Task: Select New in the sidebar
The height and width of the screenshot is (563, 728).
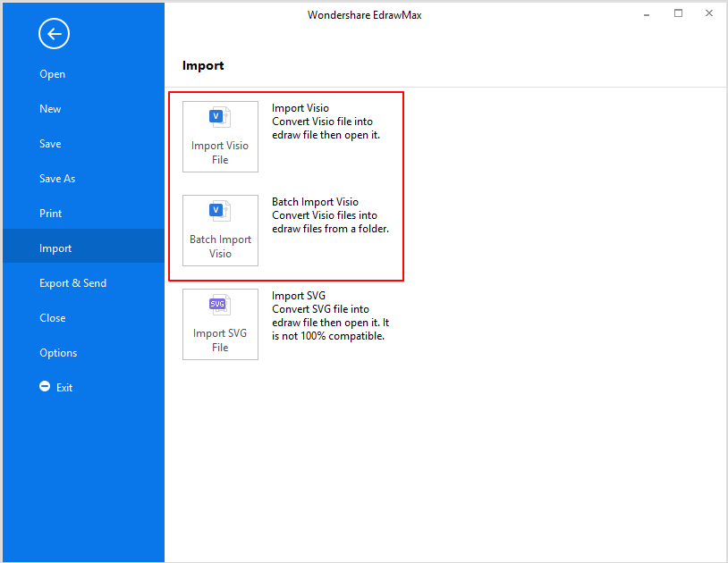Action: point(50,109)
